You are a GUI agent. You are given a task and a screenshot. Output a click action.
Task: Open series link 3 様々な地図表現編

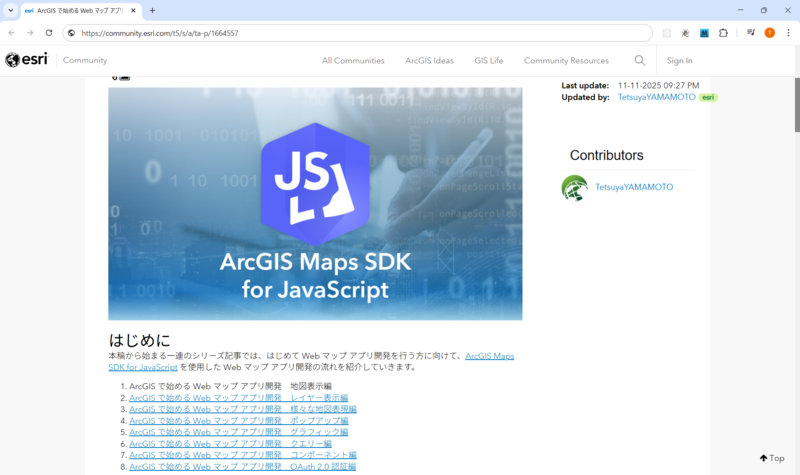click(x=243, y=409)
